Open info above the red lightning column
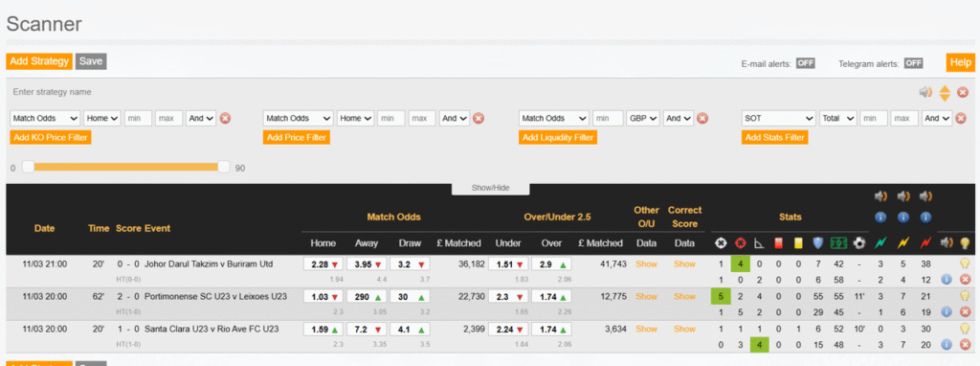 [x=925, y=217]
